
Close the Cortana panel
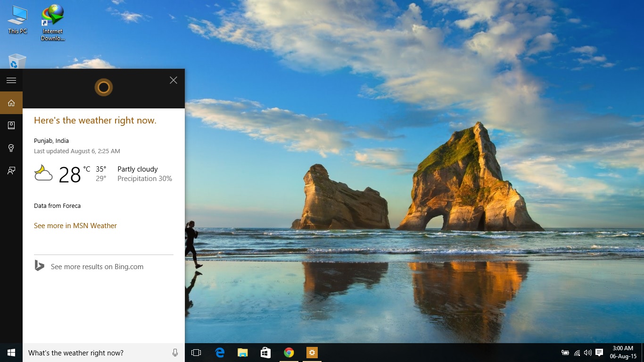(x=173, y=80)
